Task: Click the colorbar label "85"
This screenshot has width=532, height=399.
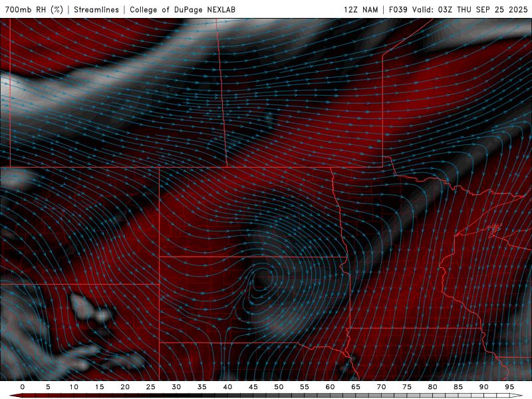Action: [458, 387]
